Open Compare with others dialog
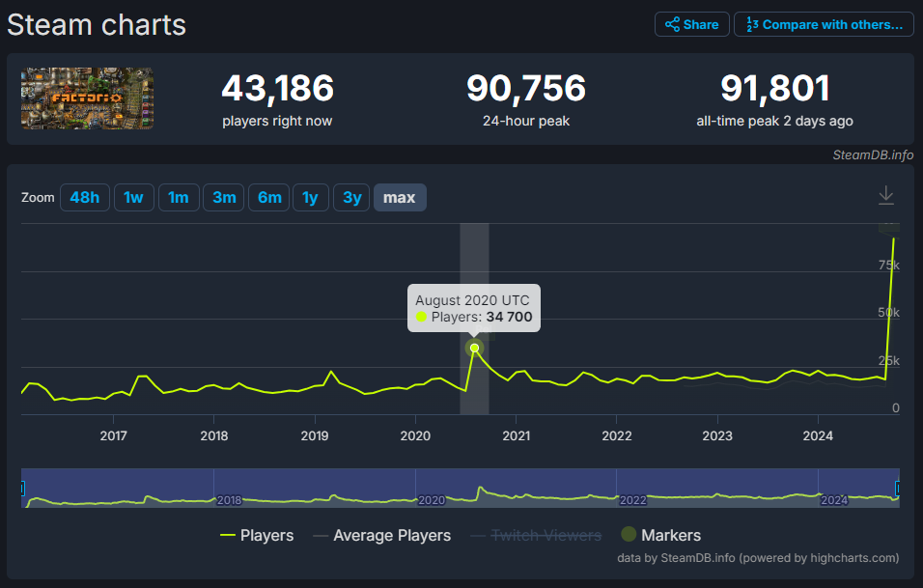 (824, 25)
